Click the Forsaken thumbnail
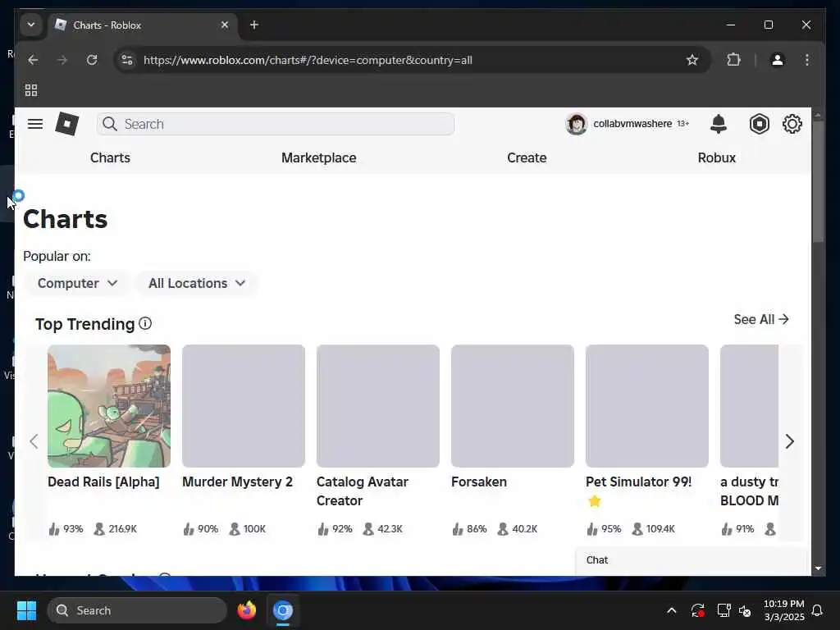 513,405
